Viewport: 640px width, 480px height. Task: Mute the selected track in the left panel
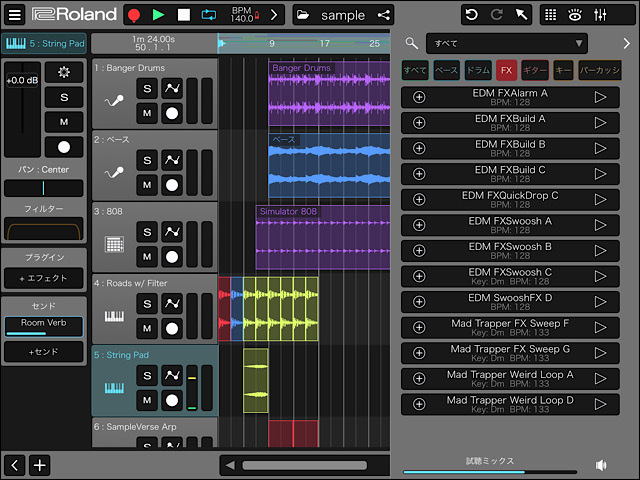point(64,122)
